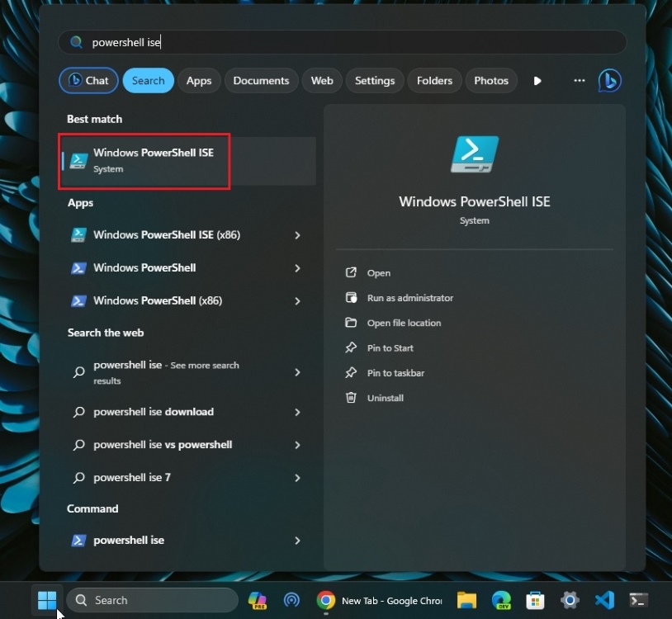Open File Explorer from taskbar
This screenshot has width=672, height=619.
(466, 600)
